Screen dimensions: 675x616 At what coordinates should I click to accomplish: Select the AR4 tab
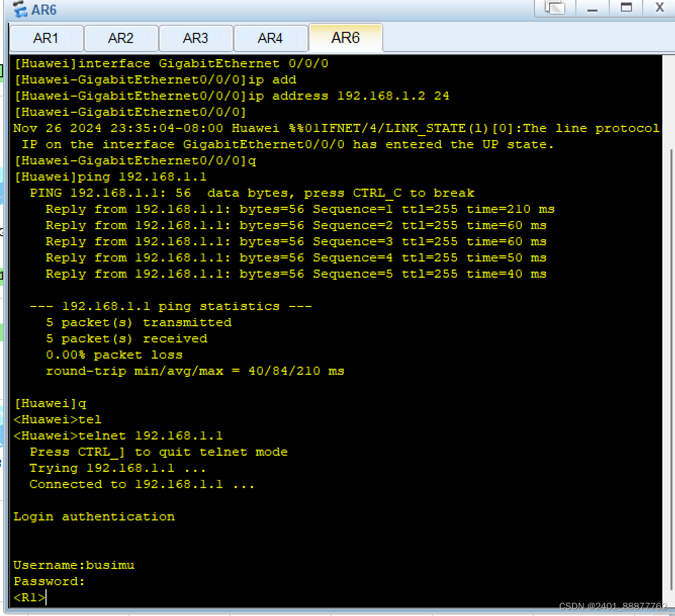pos(271,38)
